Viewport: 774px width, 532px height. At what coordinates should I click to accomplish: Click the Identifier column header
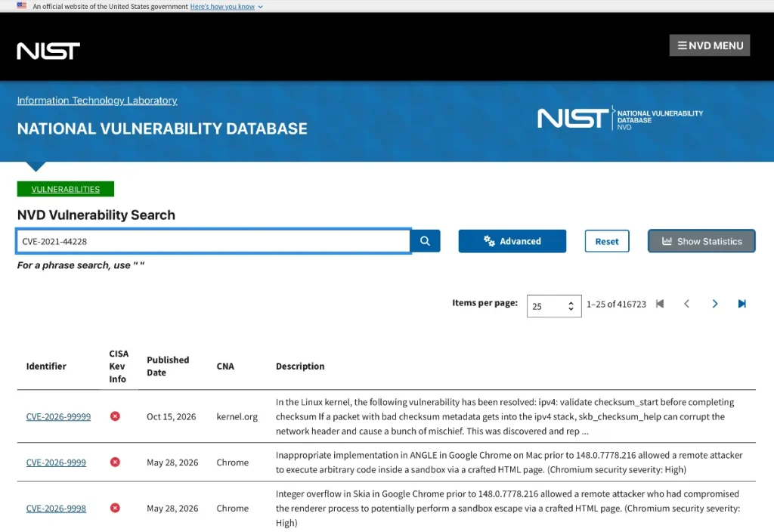tap(46, 367)
